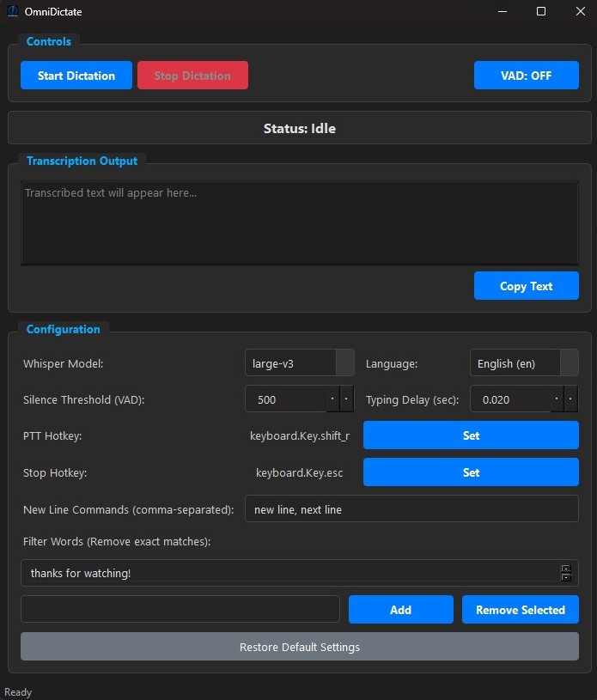Viewport: 597px width, 700px height.
Task: Click the Status: Idle bar
Action: [299, 127]
